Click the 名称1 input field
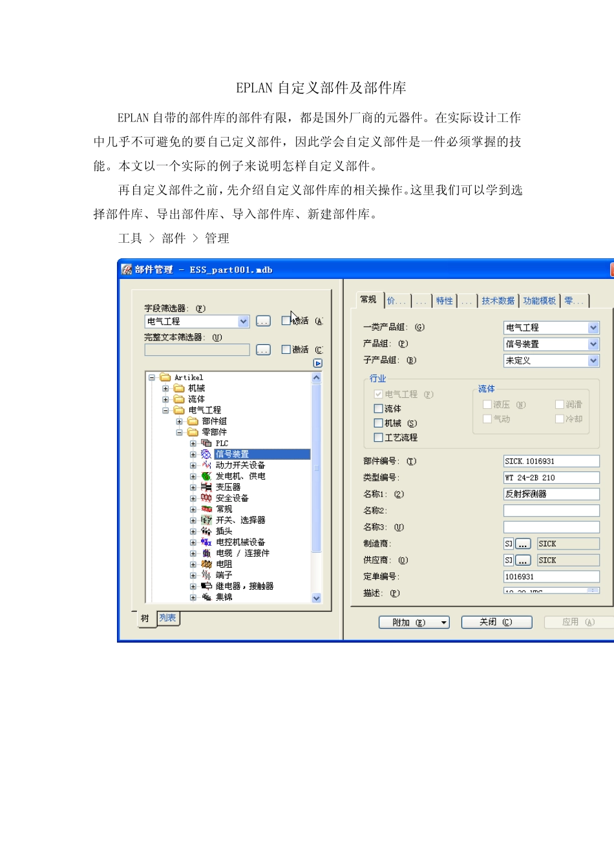 tap(551, 494)
